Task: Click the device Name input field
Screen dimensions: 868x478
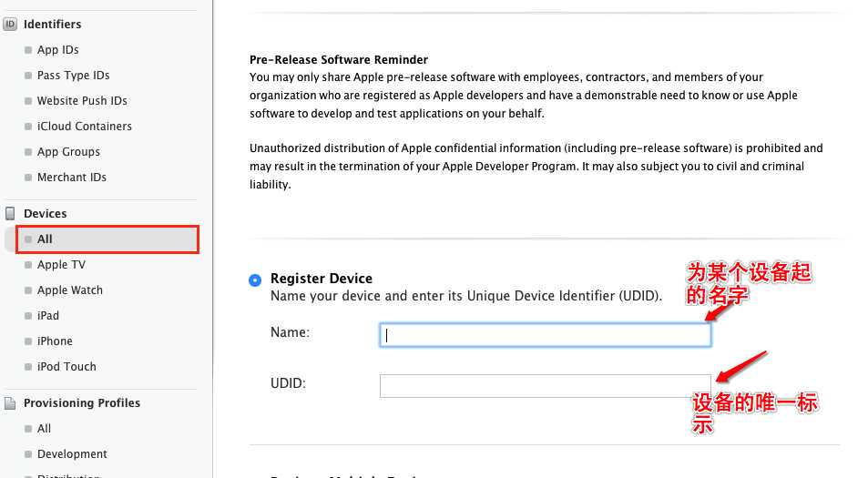Action: [x=545, y=335]
